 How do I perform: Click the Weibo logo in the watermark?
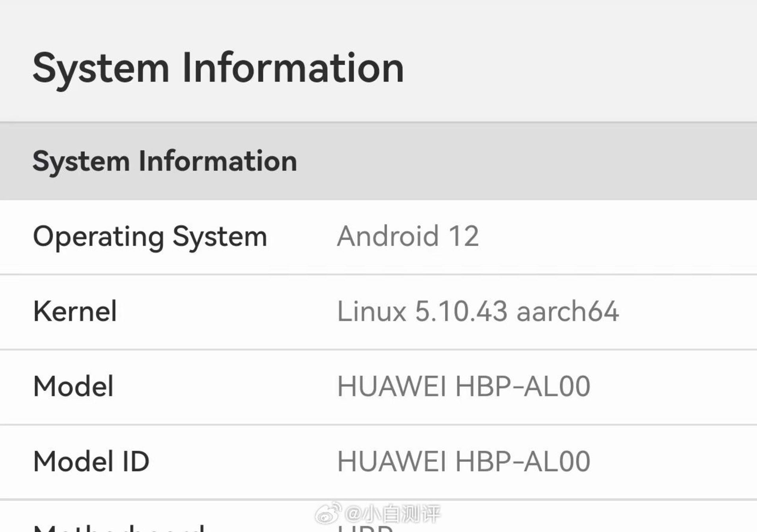coord(328,513)
